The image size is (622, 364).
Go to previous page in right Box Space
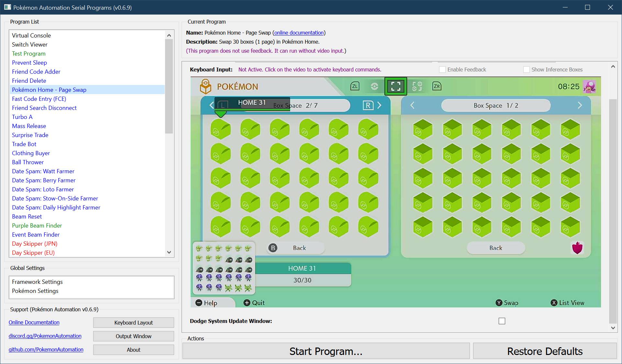tap(412, 105)
